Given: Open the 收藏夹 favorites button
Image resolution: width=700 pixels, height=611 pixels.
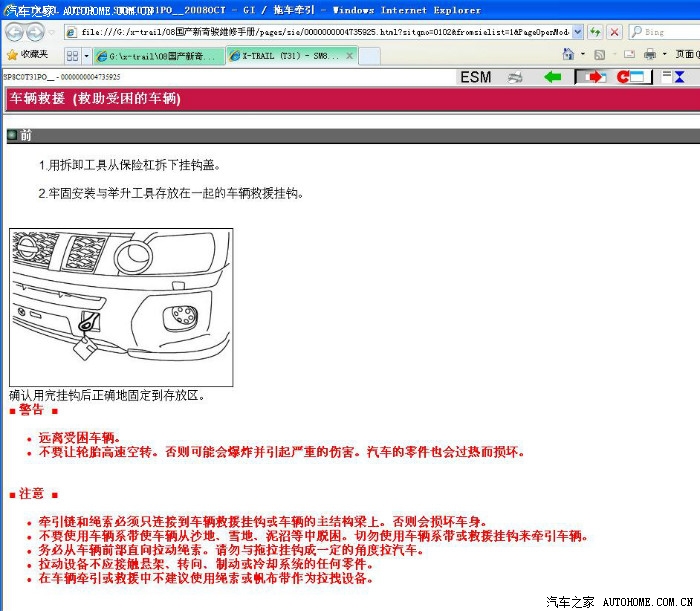Looking at the screenshot, I should (x=27, y=55).
